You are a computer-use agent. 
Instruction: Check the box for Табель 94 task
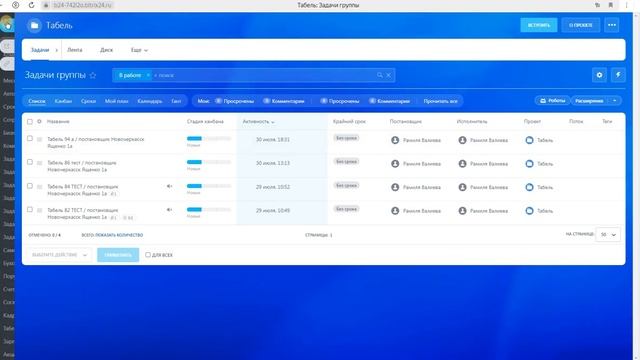pyautogui.click(x=29, y=138)
